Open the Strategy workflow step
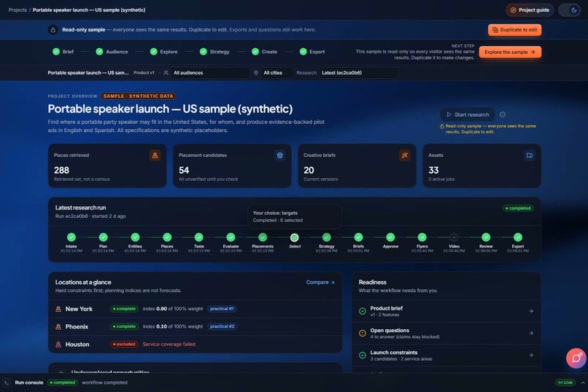588x392 pixels. [x=214, y=52]
